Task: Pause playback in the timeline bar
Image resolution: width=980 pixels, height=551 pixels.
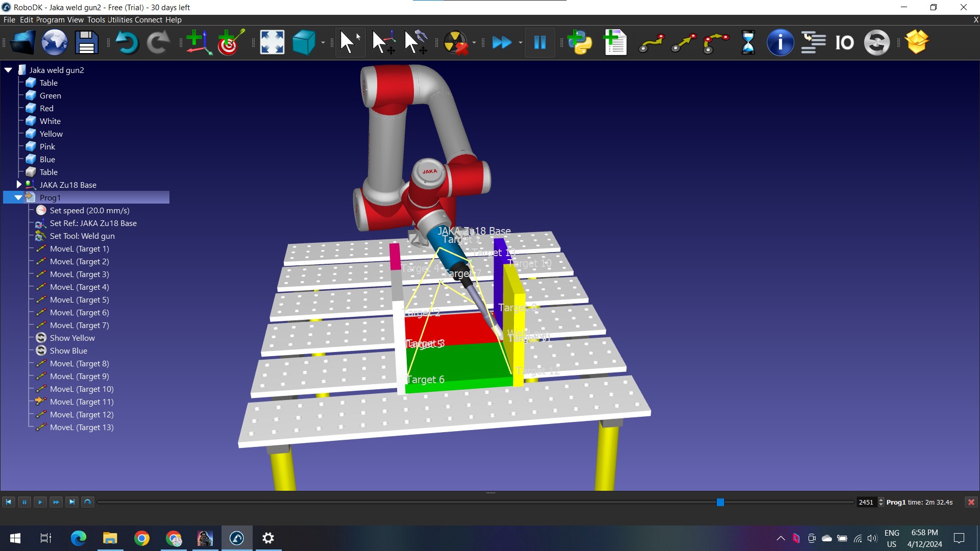Action: point(24,502)
